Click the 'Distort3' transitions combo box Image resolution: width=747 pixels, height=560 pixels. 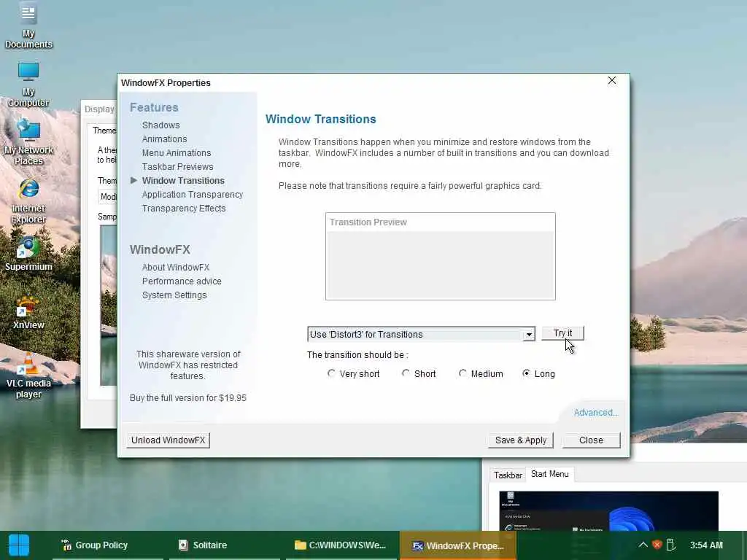pyautogui.click(x=421, y=334)
